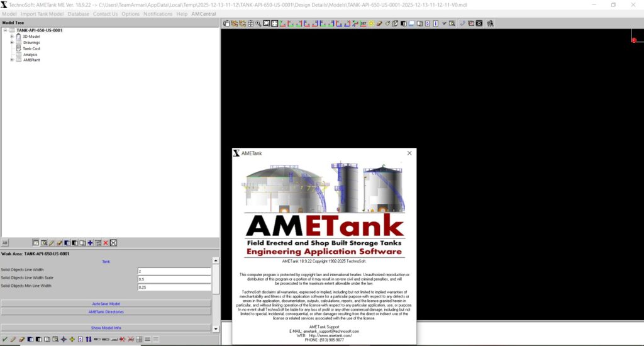The width and height of the screenshot is (644, 346).
Task: Click the AMETank Directories button
Action: (106, 312)
